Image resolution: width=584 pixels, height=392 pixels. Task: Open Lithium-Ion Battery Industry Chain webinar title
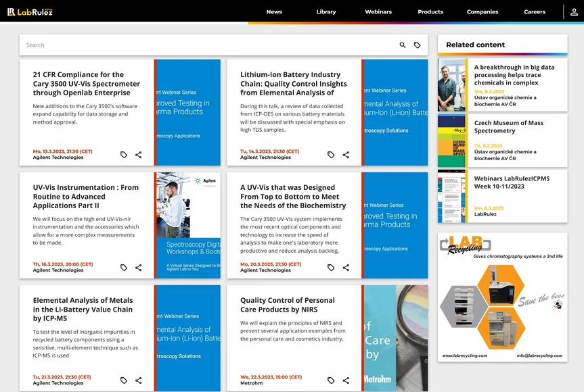[294, 84]
